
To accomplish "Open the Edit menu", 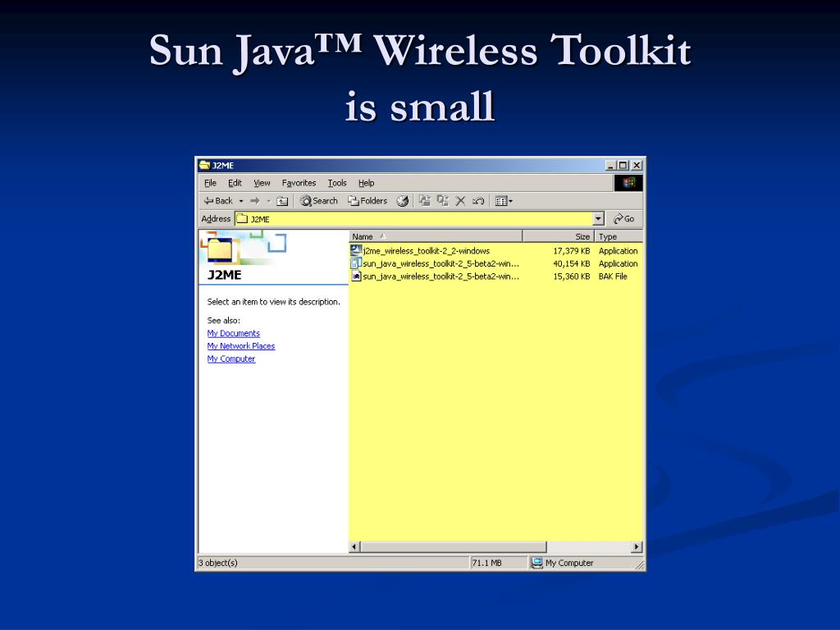I will coord(235,183).
